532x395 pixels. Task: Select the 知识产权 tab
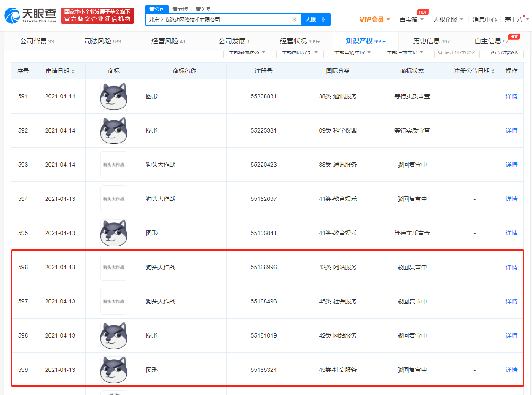pyautogui.click(x=365, y=41)
